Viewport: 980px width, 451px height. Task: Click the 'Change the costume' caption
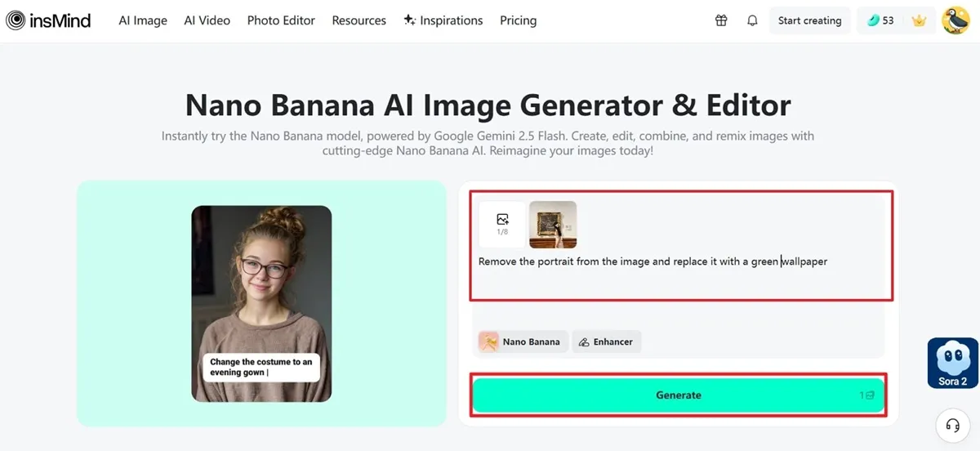[261, 367]
